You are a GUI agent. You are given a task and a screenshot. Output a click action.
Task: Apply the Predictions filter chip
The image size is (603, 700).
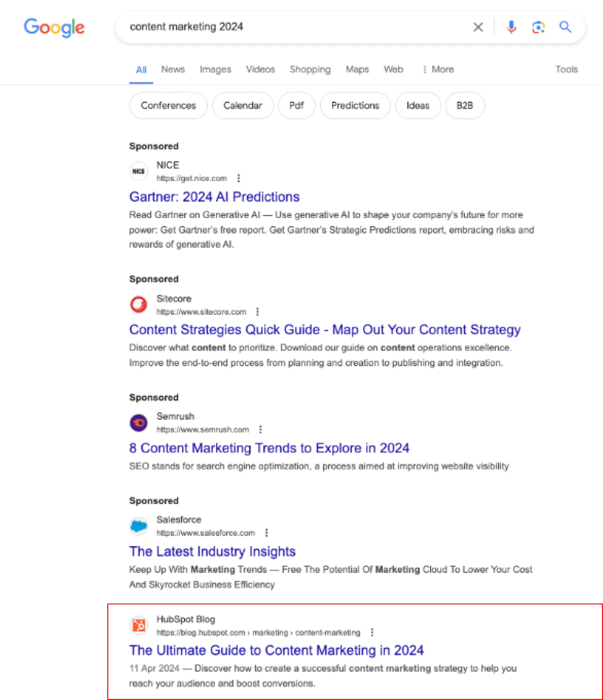pos(355,106)
